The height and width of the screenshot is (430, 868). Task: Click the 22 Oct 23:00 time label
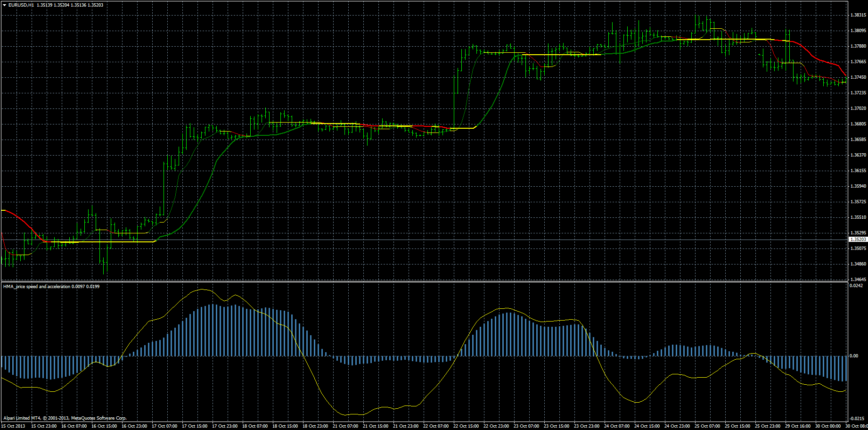(496, 426)
